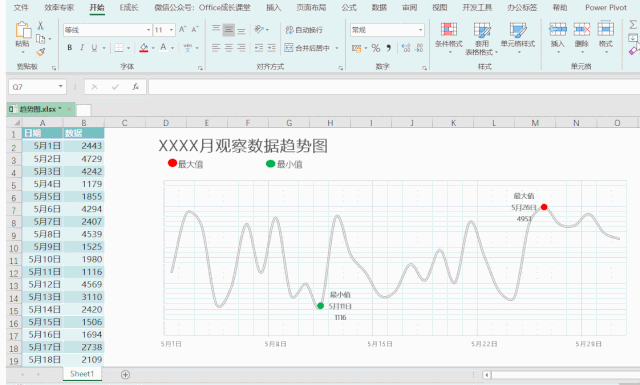Align text right
This screenshot has width=640, height=385.
tap(241, 48)
